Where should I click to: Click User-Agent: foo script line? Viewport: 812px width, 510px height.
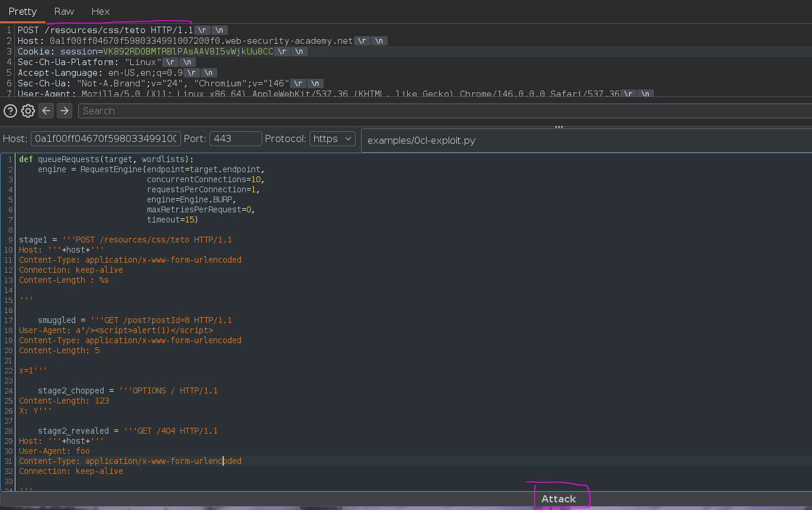[54, 451]
